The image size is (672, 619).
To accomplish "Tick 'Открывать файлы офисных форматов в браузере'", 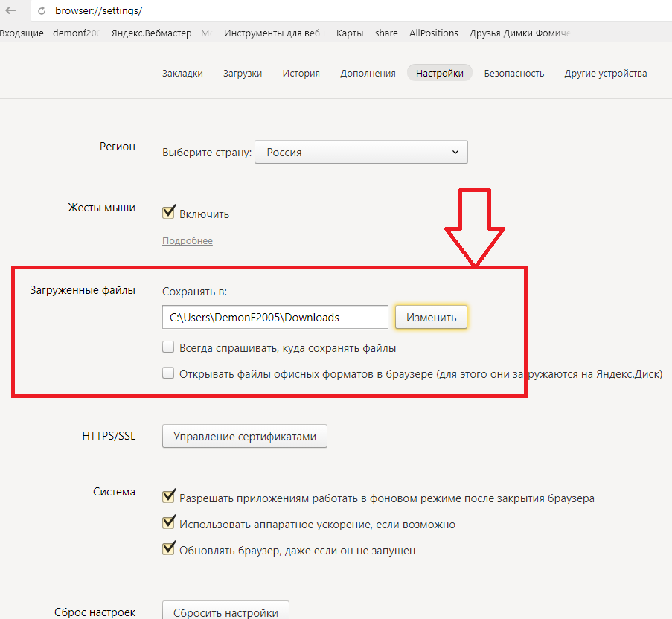I will pos(169,374).
